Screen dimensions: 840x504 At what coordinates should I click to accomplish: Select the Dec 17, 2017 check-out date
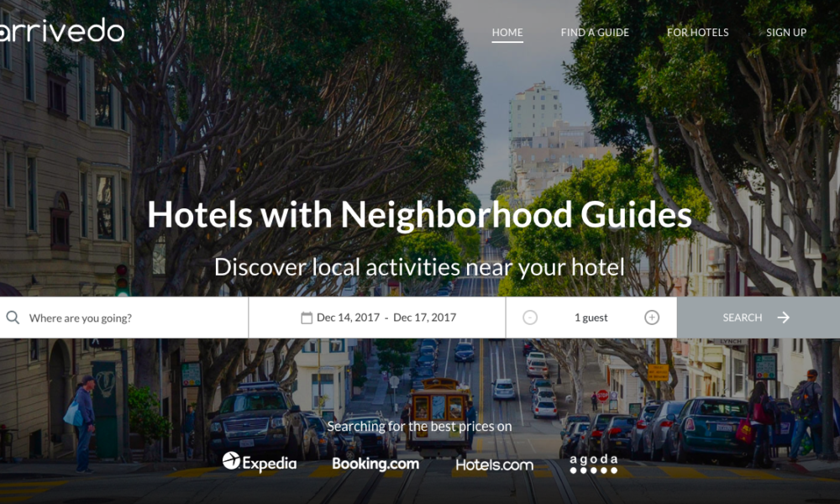click(x=425, y=318)
